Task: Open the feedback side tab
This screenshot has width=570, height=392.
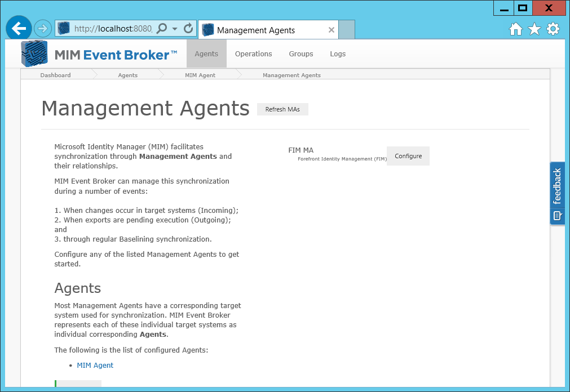Action: tap(557, 193)
